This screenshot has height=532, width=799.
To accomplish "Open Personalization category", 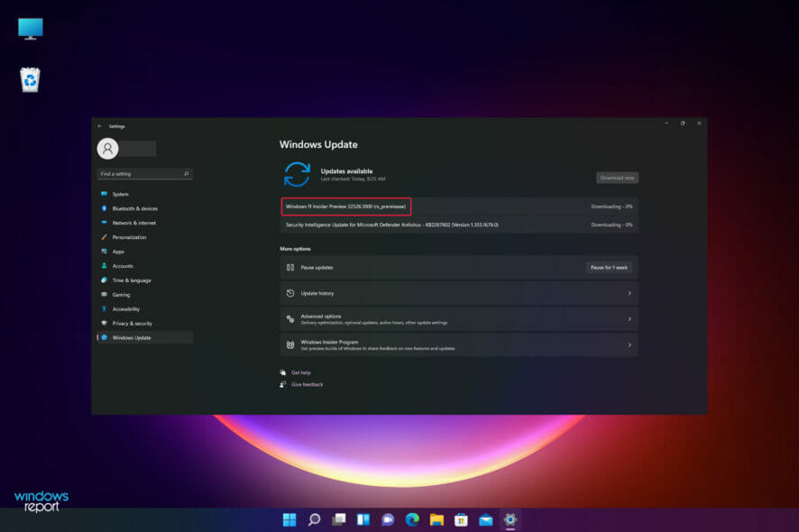I will (144, 237).
